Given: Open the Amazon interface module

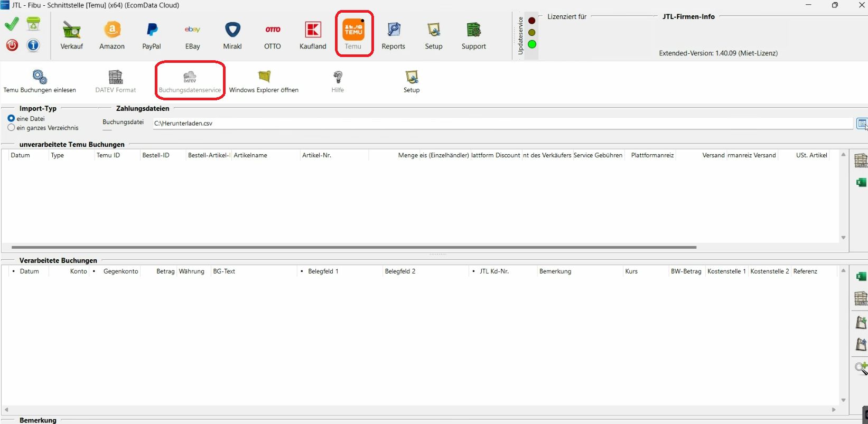Looking at the screenshot, I should click(112, 35).
